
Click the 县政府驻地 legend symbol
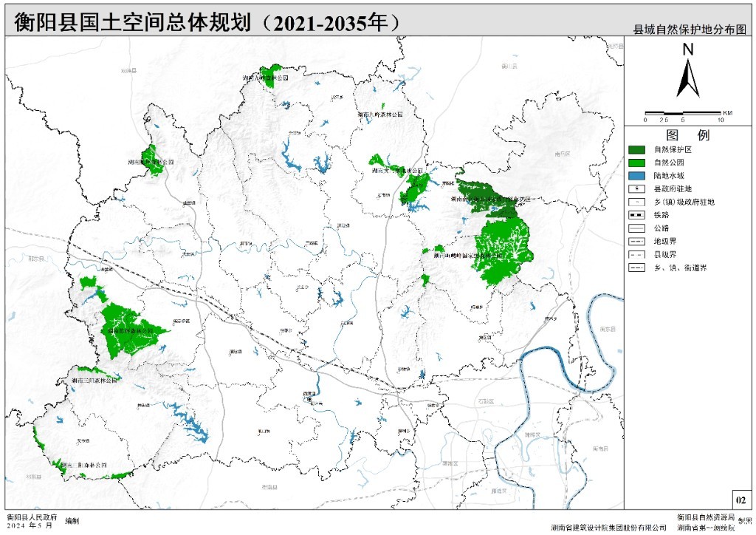(636, 188)
